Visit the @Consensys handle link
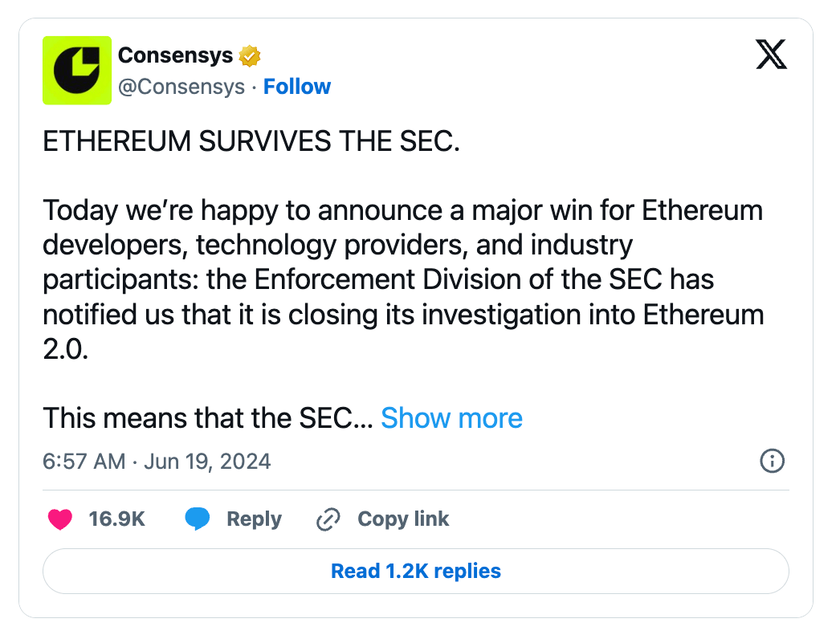The width and height of the screenshot is (840, 639). click(181, 87)
